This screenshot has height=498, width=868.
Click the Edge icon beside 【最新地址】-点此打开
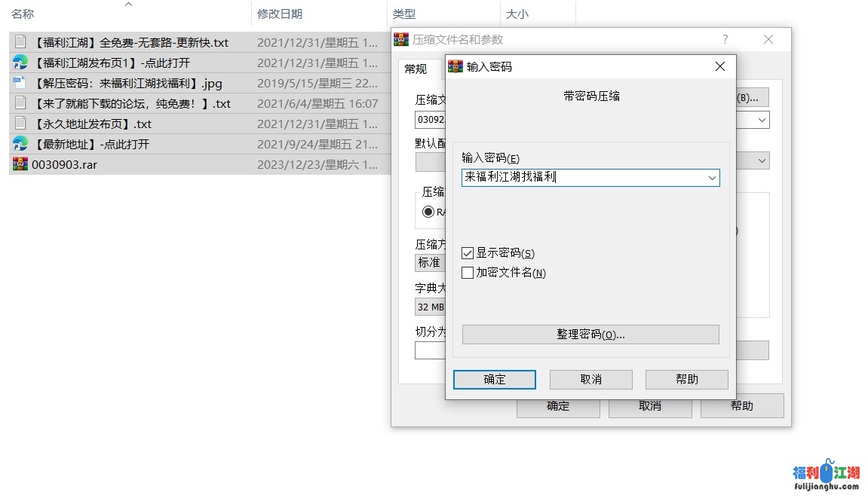point(20,143)
